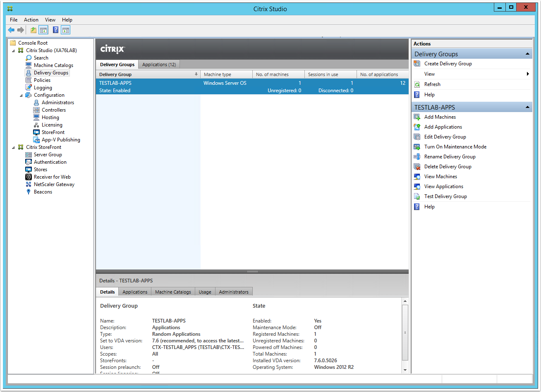This screenshot has width=541, height=392.
Task: Click Turn On Maintenance Mode
Action: pyautogui.click(x=455, y=147)
